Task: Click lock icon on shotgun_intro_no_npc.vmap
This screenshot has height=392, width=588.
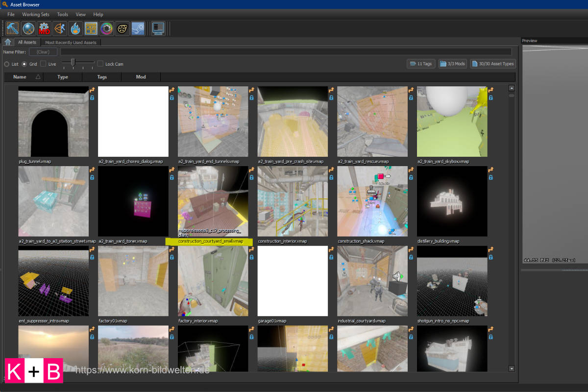Action: coord(490,257)
